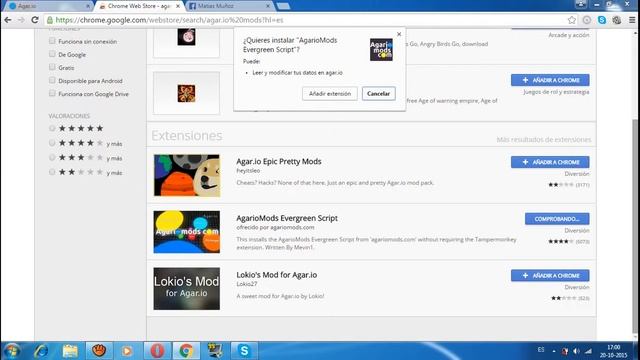Open File Explorer from taskbar
The image size is (640, 360).
(70, 351)
